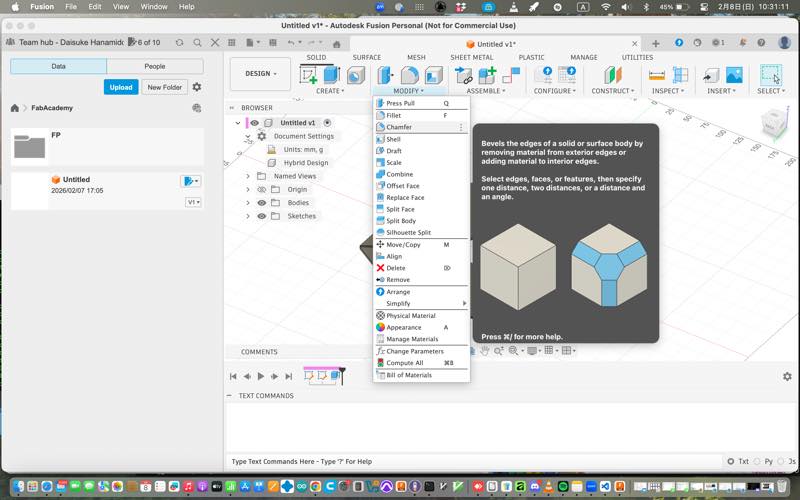This screenshot has width=800, height=500.
Task: Click the FabAcademy breadcrumb link
Action: tap(52, 108)
